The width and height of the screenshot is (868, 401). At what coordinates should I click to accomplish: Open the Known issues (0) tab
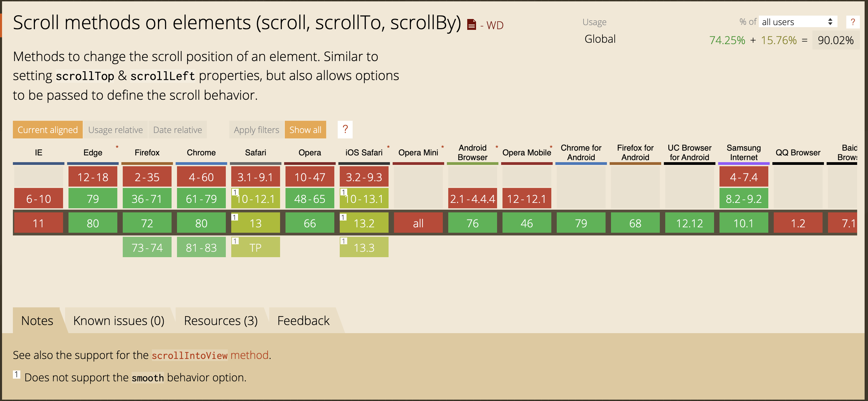tap(119, 321)
